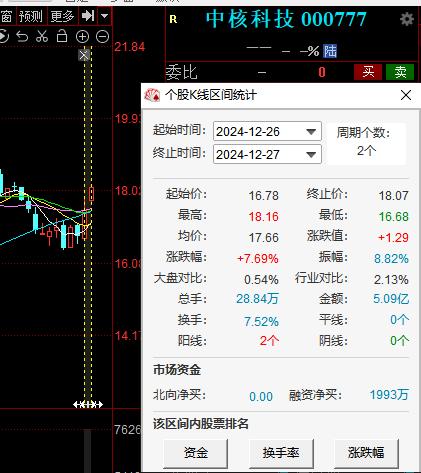This screenshot has width=421, height=473.
Task: Click the undo arrow icon in chart toolbar
Action: (22, 36)
